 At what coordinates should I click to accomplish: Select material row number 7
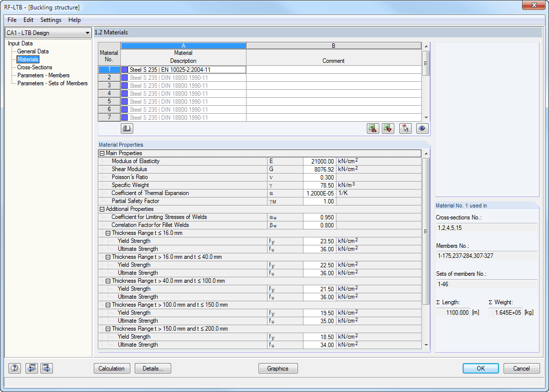(109, 117)
